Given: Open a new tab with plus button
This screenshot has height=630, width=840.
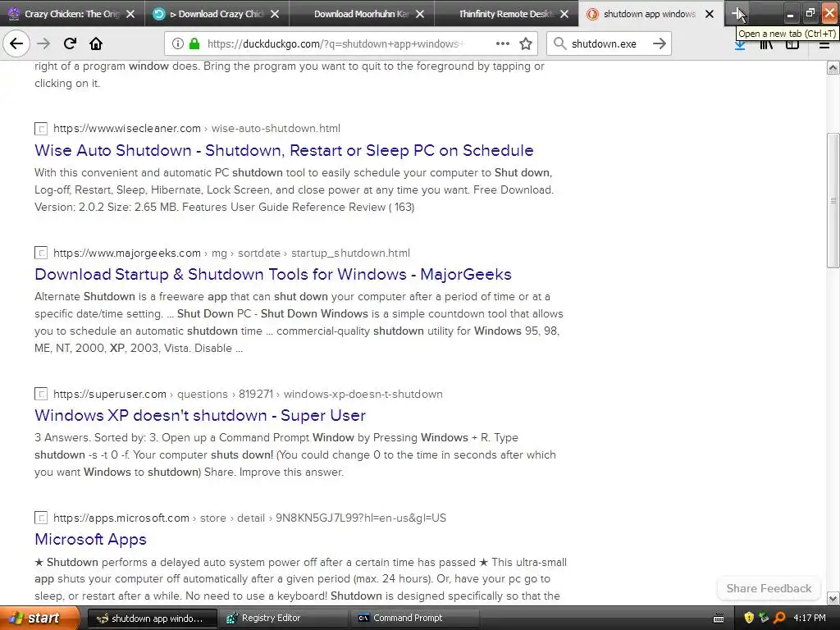Looking at the screenshot, I should pyautogui.click(x=737, y=13).
